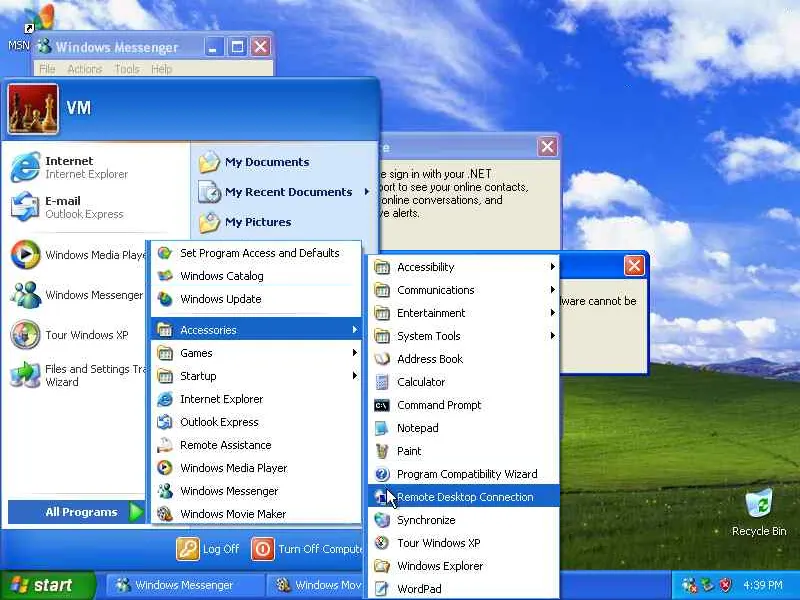Click the red security shield tray icon

[725, 585]
